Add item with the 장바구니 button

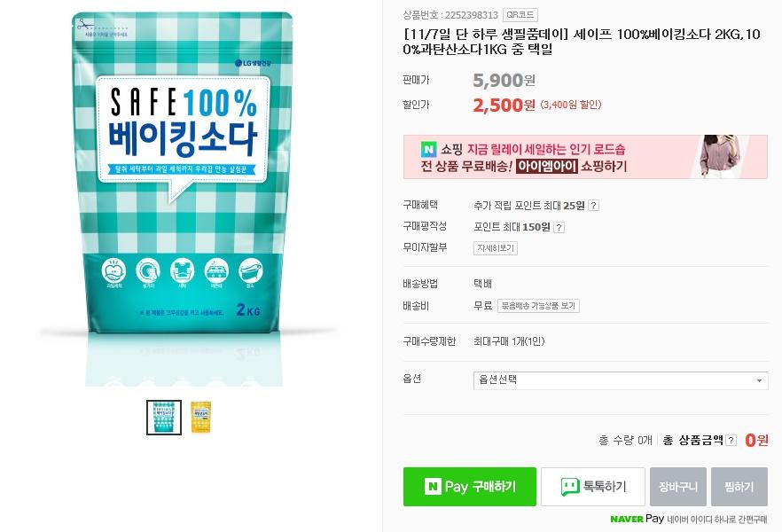click(677, 487)
